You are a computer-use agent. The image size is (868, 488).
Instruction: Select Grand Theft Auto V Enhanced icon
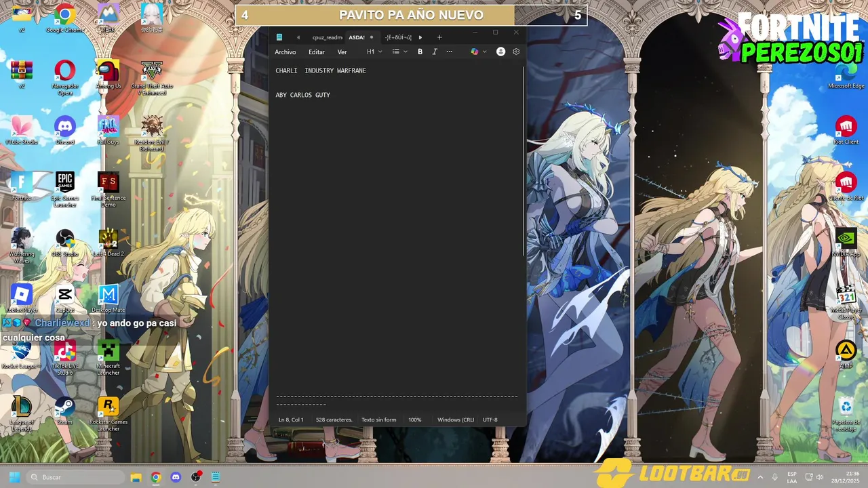[152, 77]
